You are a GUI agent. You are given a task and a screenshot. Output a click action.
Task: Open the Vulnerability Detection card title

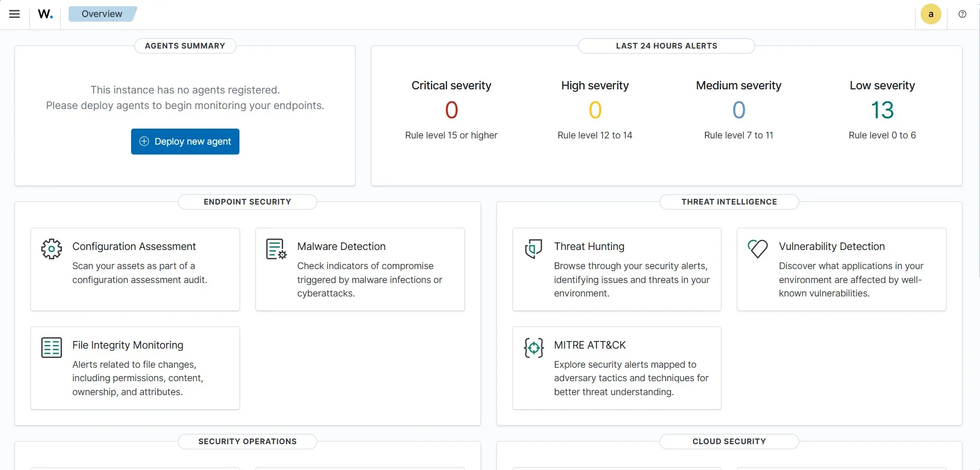(x=831, y=246)
